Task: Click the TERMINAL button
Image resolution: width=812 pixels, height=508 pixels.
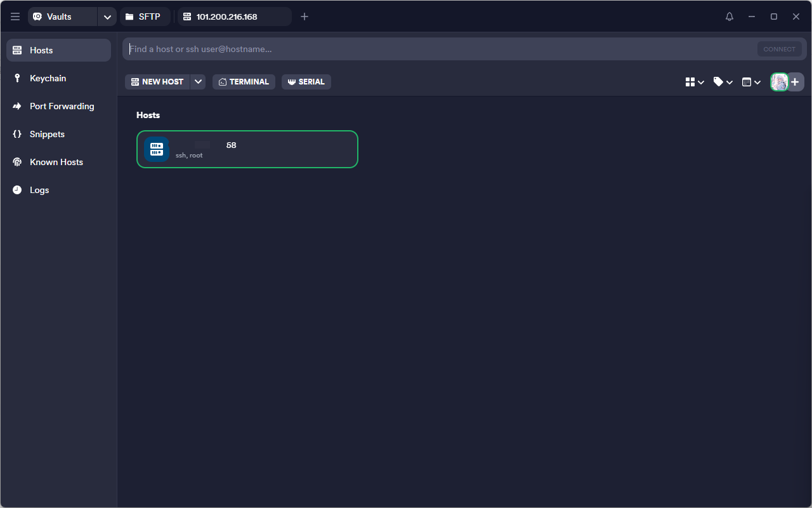Action: click(244, 82)
